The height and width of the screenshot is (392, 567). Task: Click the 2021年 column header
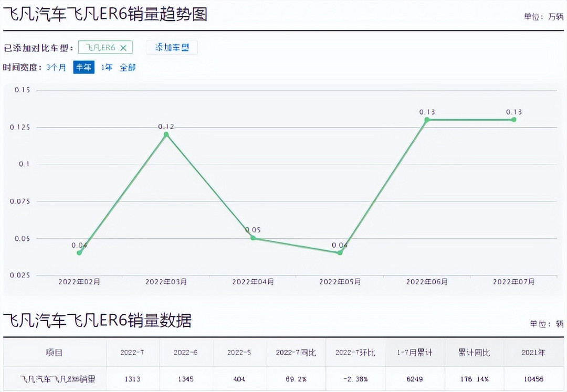533,353
